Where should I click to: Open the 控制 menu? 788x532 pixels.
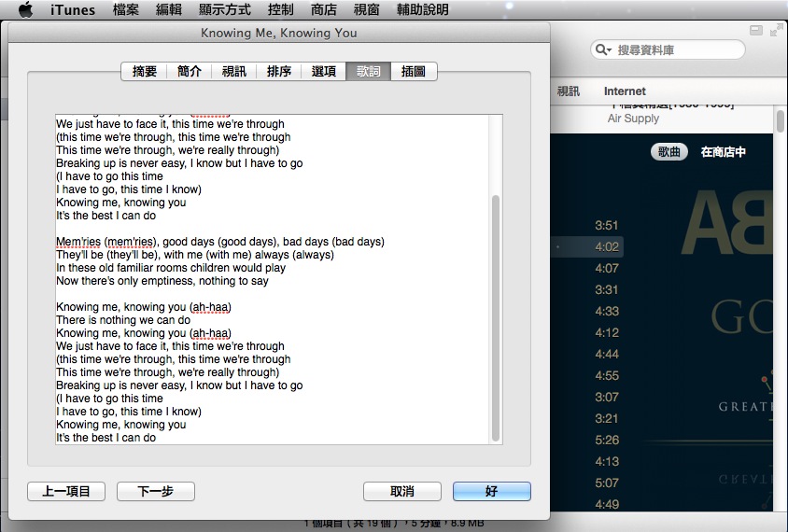click(x=280, y=9)
